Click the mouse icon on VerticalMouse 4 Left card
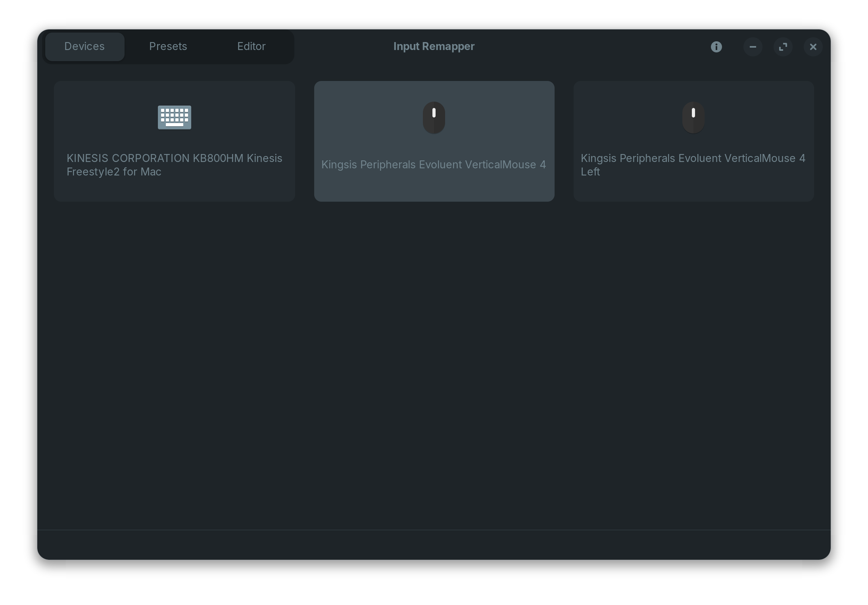Image resolution: width=868 pixels, height=605 pixels. 693,118
